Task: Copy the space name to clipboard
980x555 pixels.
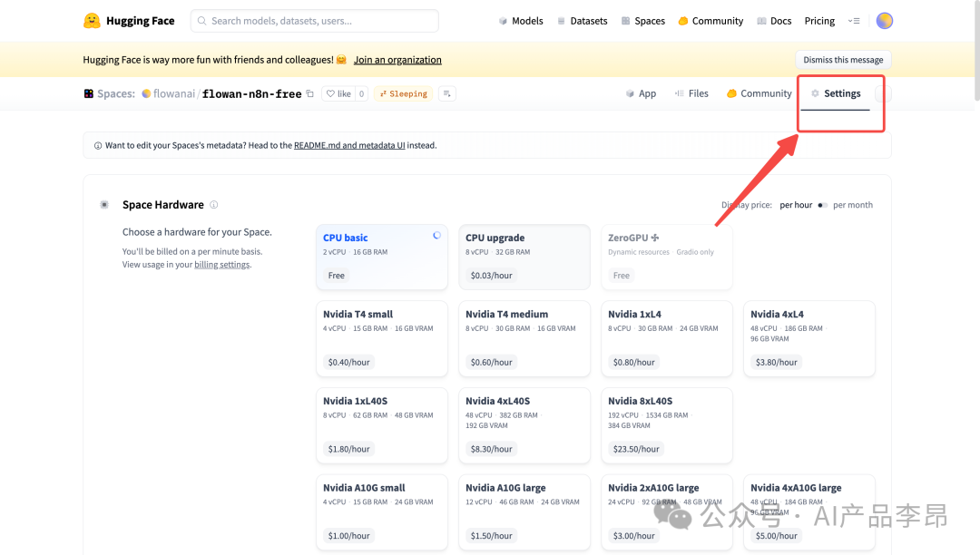Action: pyautogui.click(x=309, y=93)
